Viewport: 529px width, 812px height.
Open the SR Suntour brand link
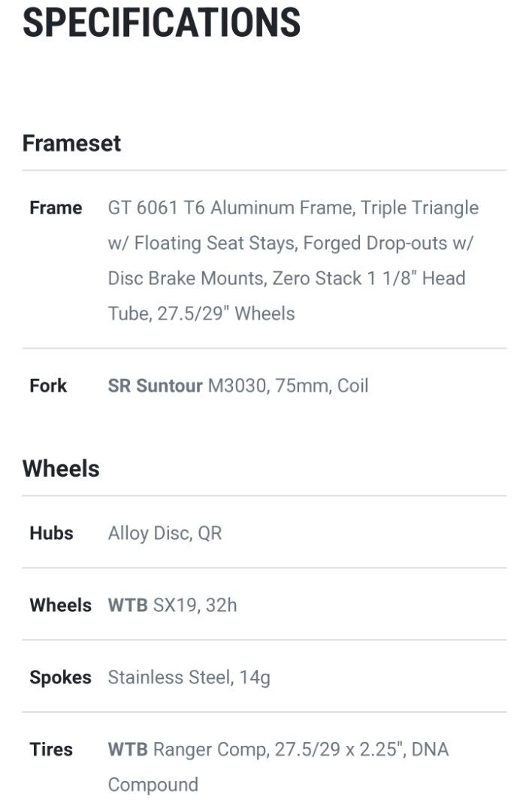point(155,386)
